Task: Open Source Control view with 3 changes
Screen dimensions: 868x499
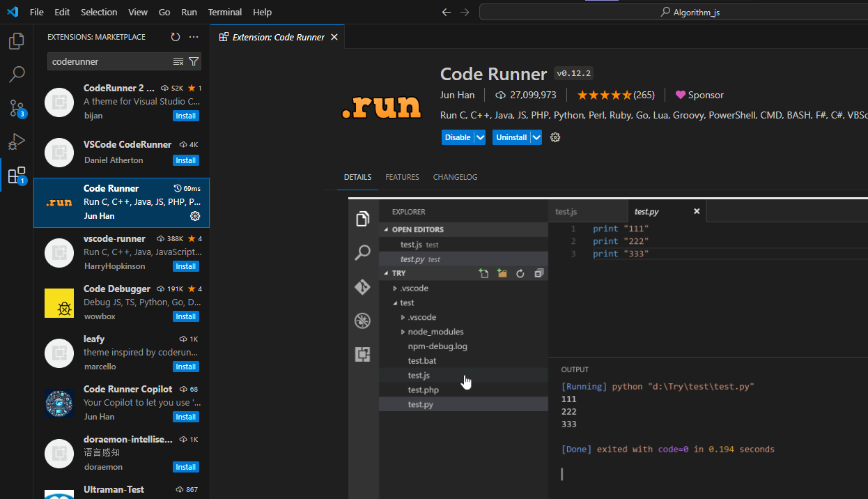Action: pos(17,108)
